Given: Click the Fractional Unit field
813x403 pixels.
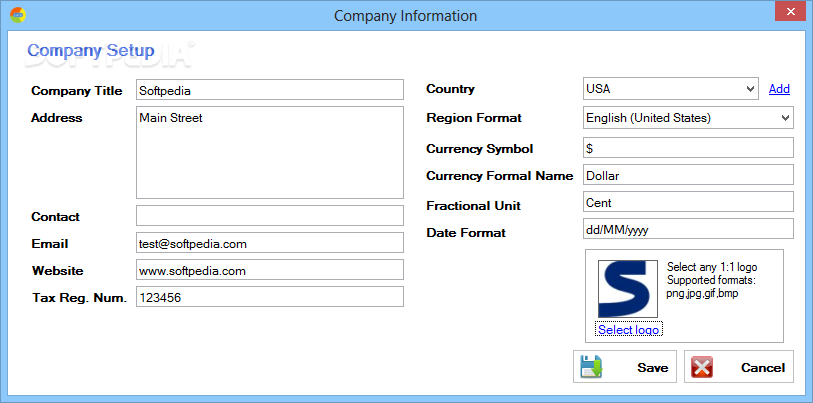Looking at the screenshot, I should coord(688,202).
